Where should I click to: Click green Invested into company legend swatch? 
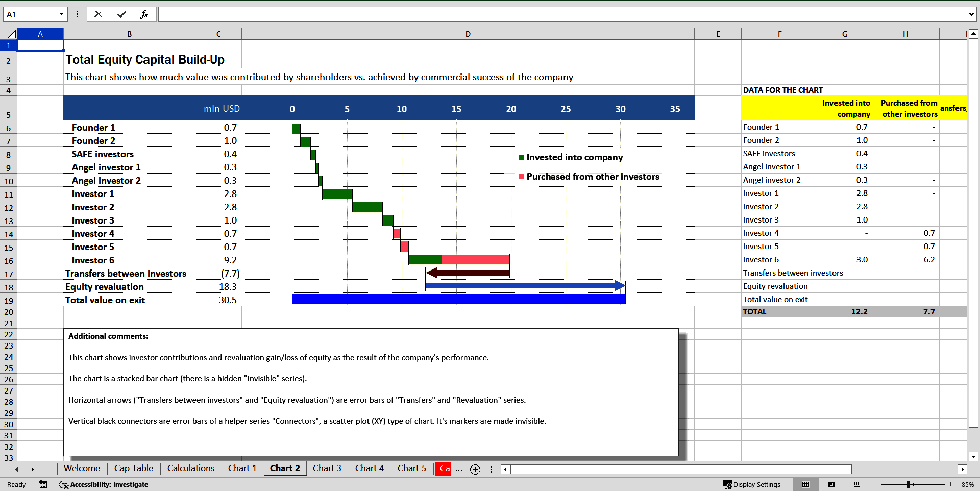tap(521, 157)
